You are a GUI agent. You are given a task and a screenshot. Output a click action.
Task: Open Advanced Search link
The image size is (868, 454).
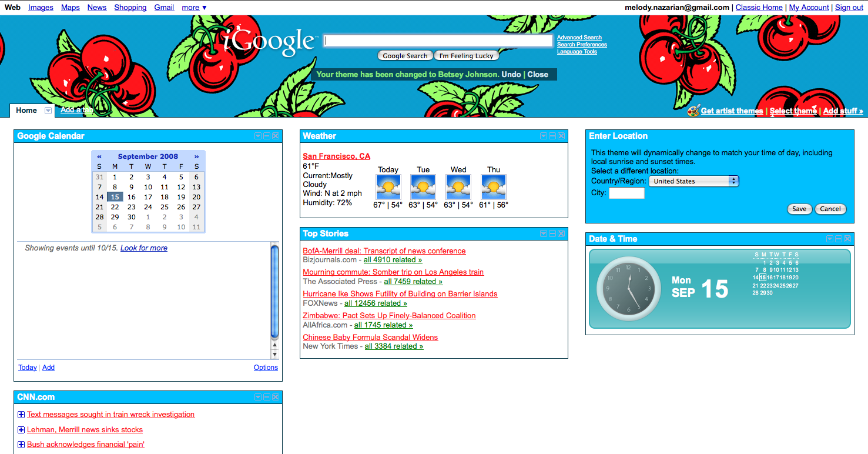(579, 38)
